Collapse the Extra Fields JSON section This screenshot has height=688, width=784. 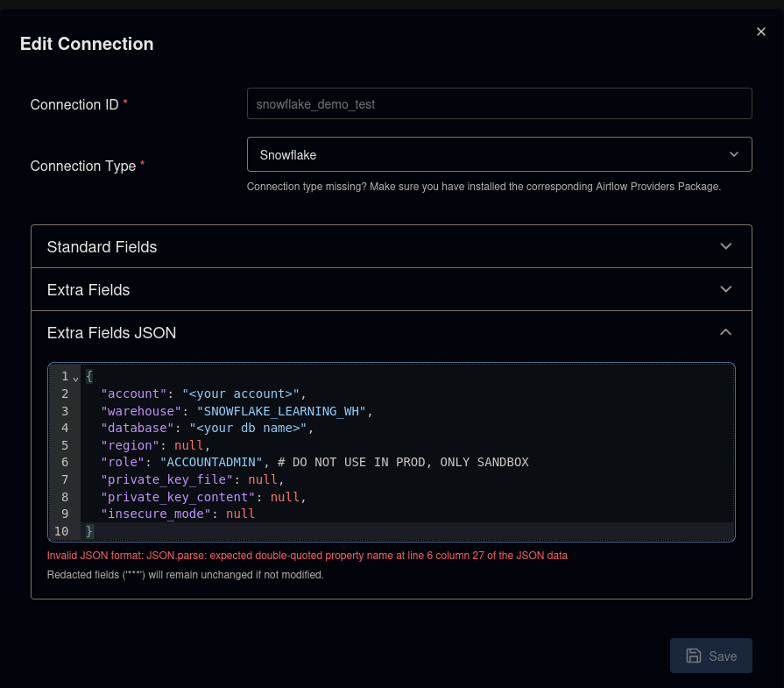pyautogui.click(x=391, y=333)
